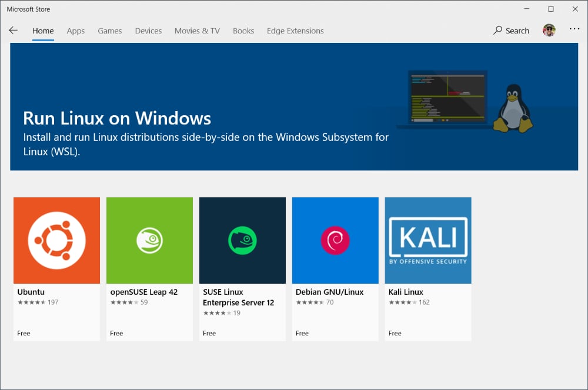The height and width of the screenshot is (390, 588).
Task: Switch to the Apps tab
Action: pos(76,31)
